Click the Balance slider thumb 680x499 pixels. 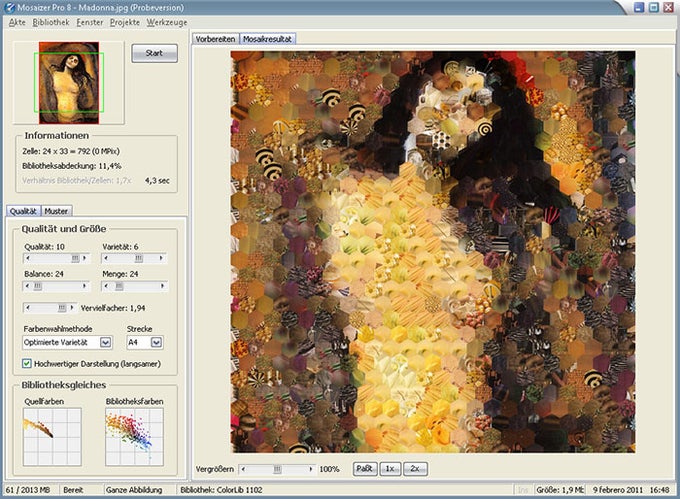click(x=38, y=286)
